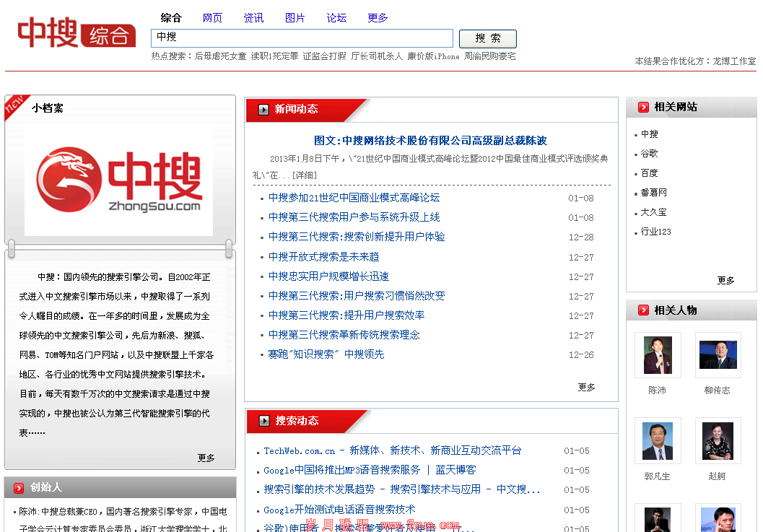Search hot topic 后母虐死女童
The width and height of the screenshot is (763, 532).
pos(220,56)
